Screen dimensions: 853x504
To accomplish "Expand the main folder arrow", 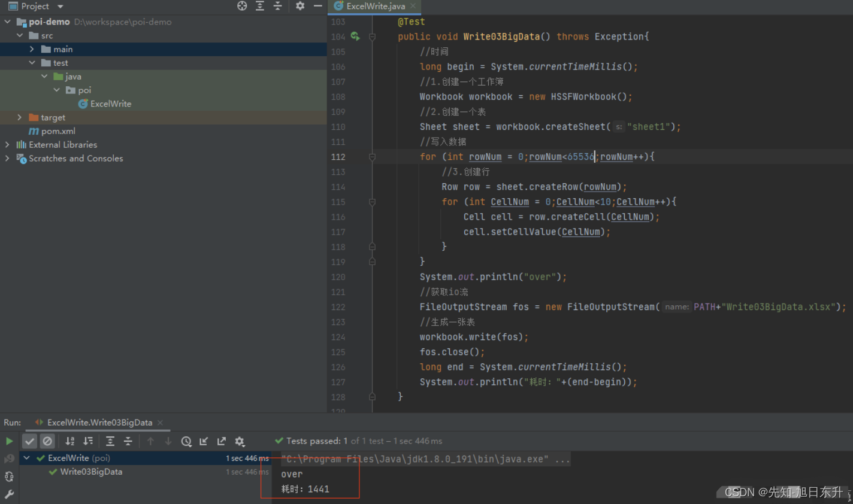I will [x=32, y=49].
